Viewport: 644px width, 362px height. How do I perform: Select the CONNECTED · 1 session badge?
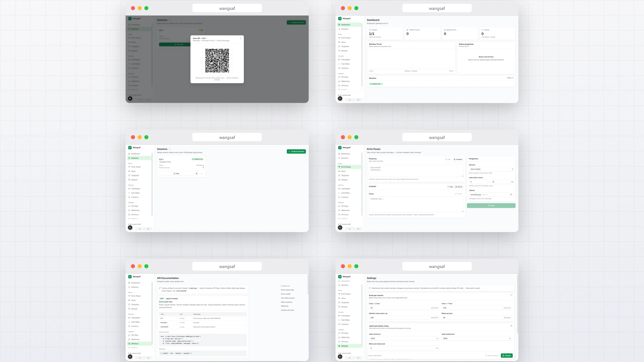click(376, 84)
